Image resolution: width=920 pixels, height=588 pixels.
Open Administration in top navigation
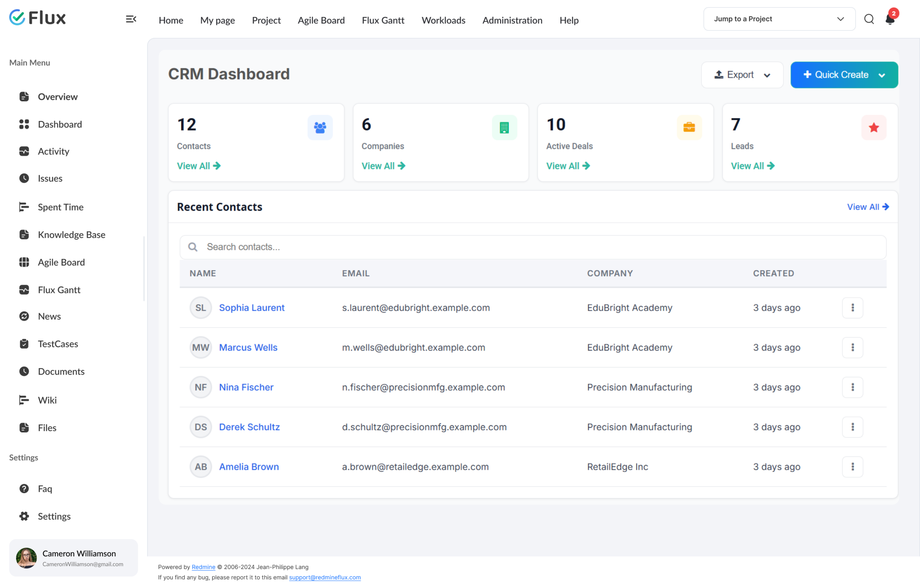tap(512, 20)
